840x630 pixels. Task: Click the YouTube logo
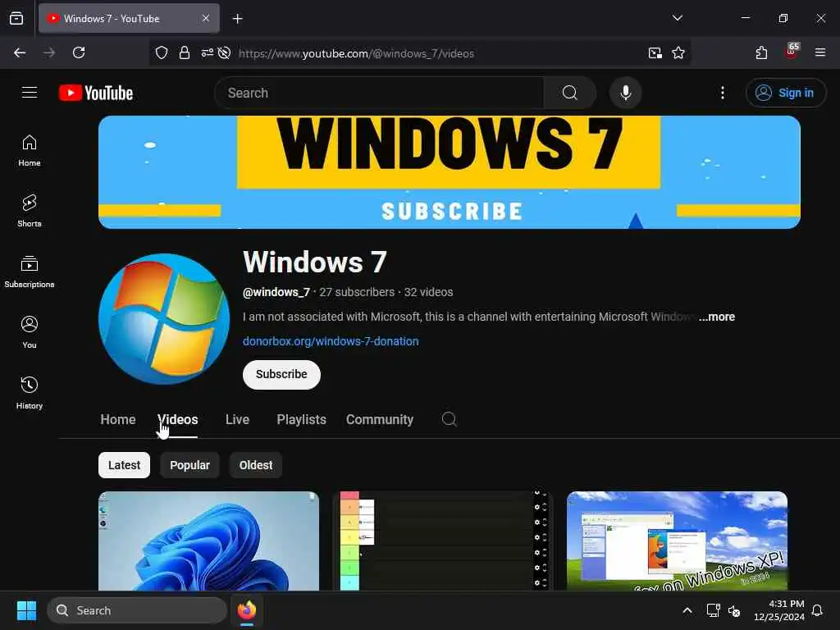pos(96,93)
